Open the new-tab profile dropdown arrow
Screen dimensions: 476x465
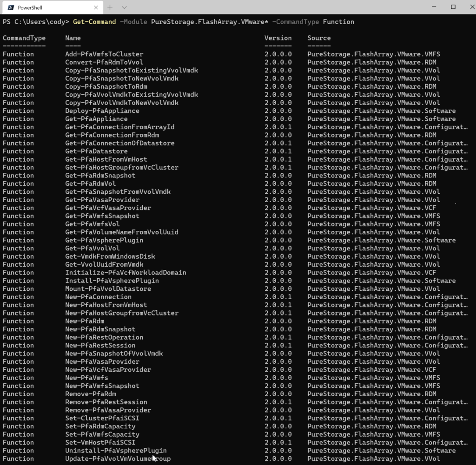click(x=124, y=7)
